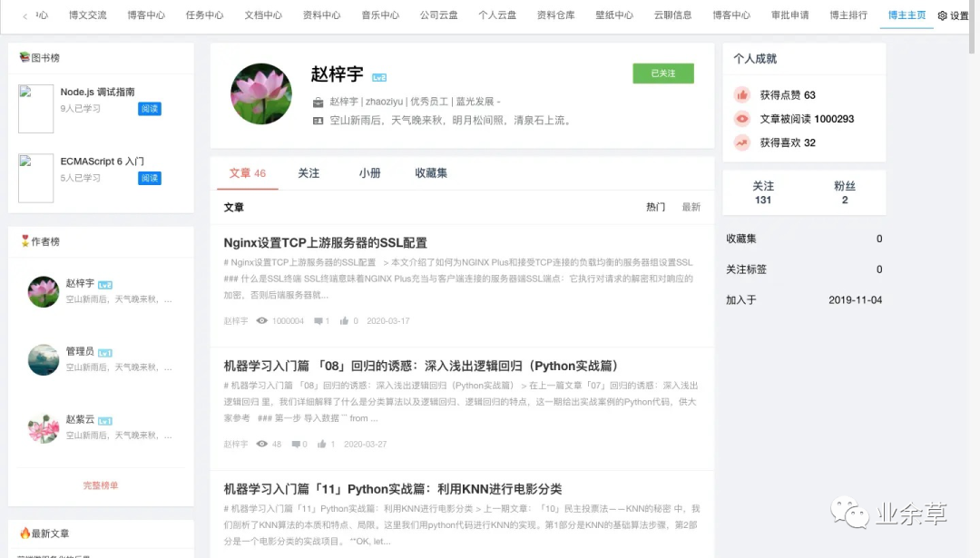Open the 收藏集 row in right sidebar
This screenshot has height=558, width=980.
tap(804, 239)
